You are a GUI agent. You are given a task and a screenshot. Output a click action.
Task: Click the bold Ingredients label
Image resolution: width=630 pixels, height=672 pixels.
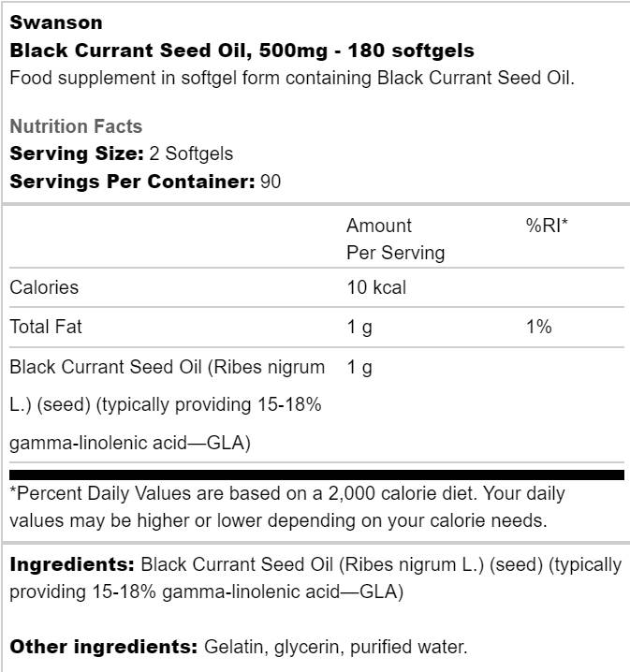pos(72,565)
